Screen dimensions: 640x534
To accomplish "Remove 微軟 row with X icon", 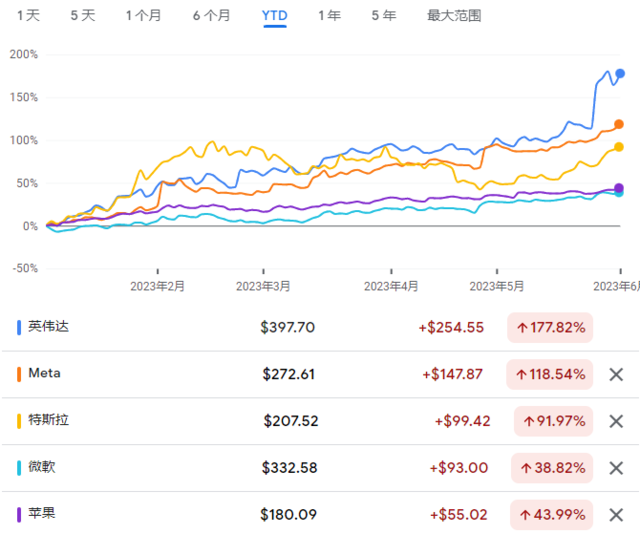I will [x=616, y=468].
